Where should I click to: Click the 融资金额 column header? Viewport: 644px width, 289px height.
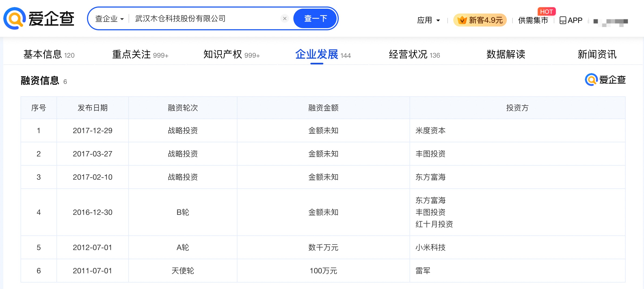point(323,108)
